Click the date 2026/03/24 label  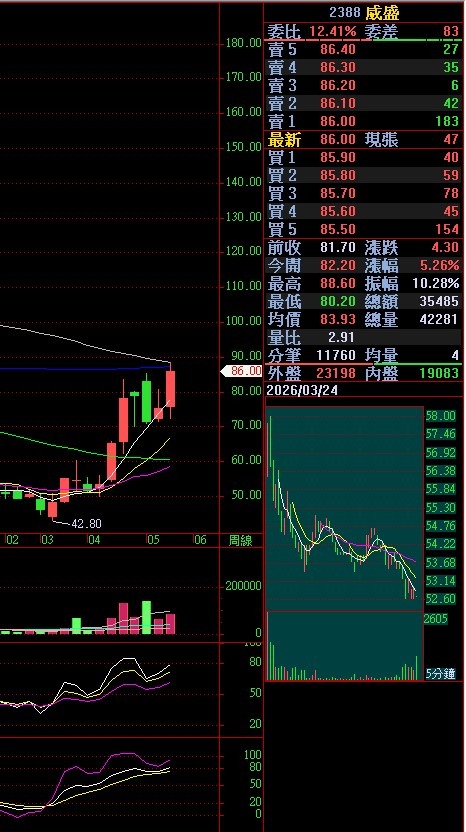303,391
